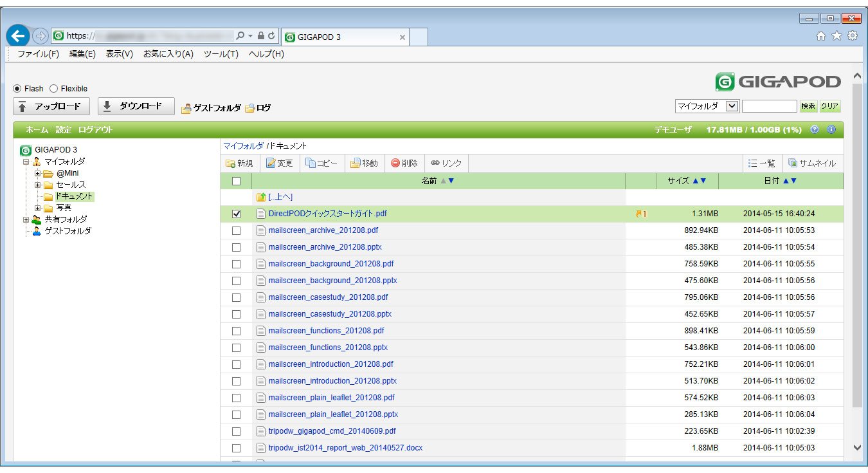The height and width of the screenshot is (473, 868).
Task: Check mailscreen_background_201208.pptx checkbox
Action: [x=236, y=281]
